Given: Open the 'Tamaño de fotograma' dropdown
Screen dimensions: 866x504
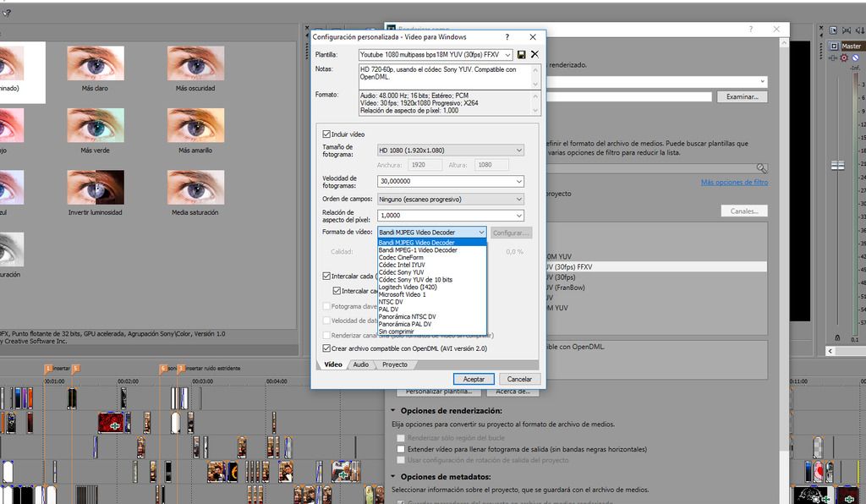Looking at the screenshot, I should click(x=518, y=151).
